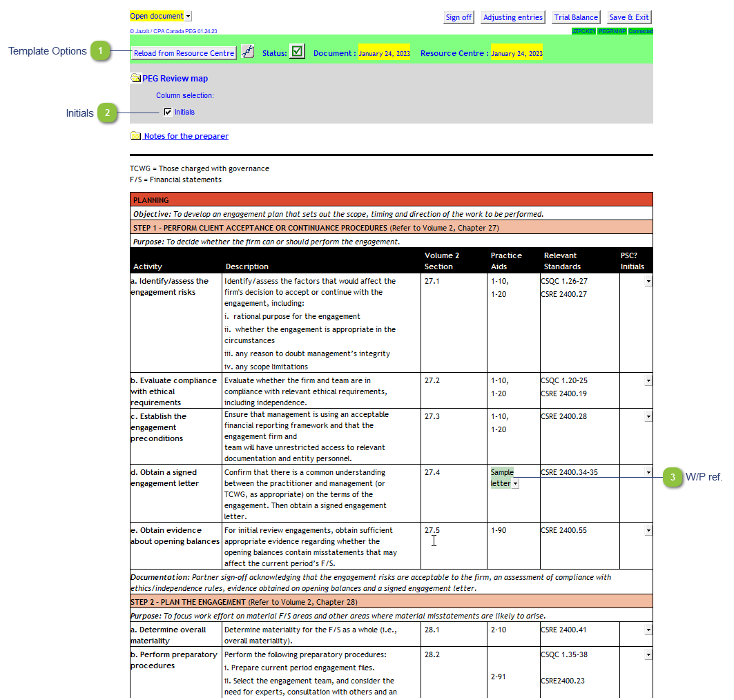734x700 pixels.
Task: Open initials dropdown for Establish engagement preconditions row
Action: 648,416
